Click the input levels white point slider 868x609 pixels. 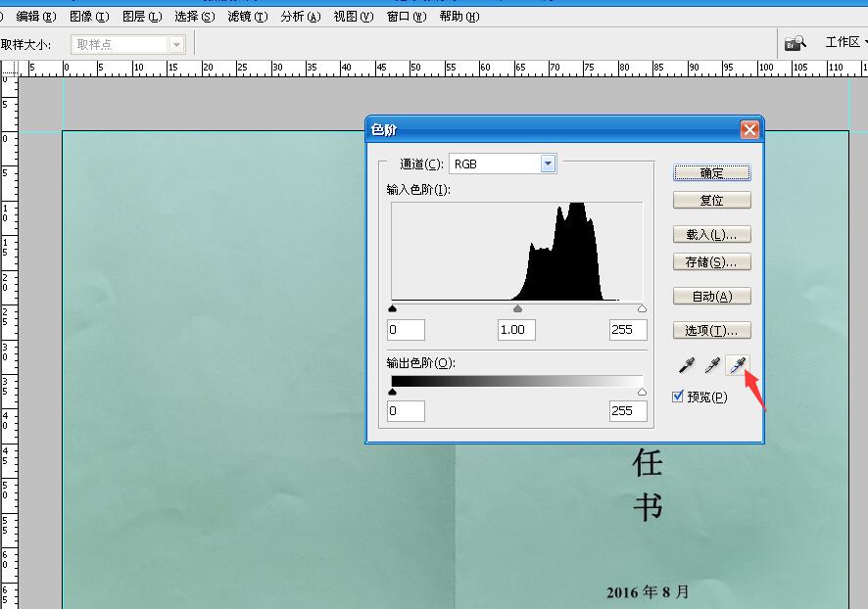coord(642,309)
